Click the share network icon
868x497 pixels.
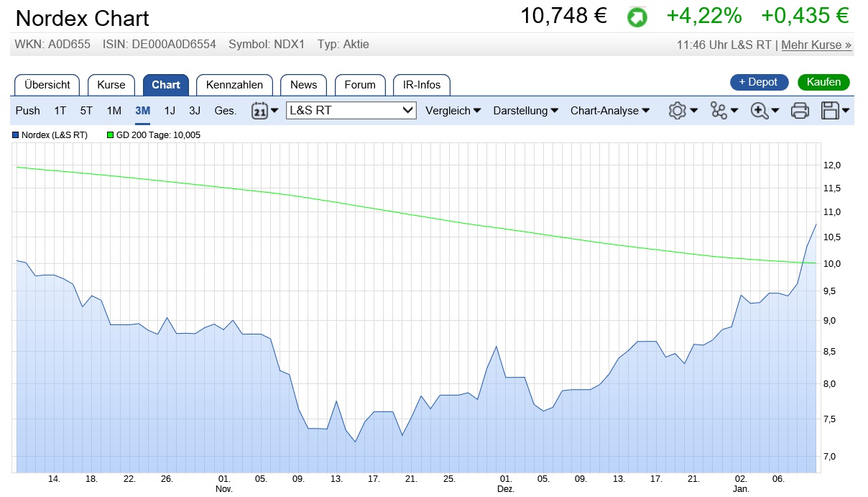[718, 111]
